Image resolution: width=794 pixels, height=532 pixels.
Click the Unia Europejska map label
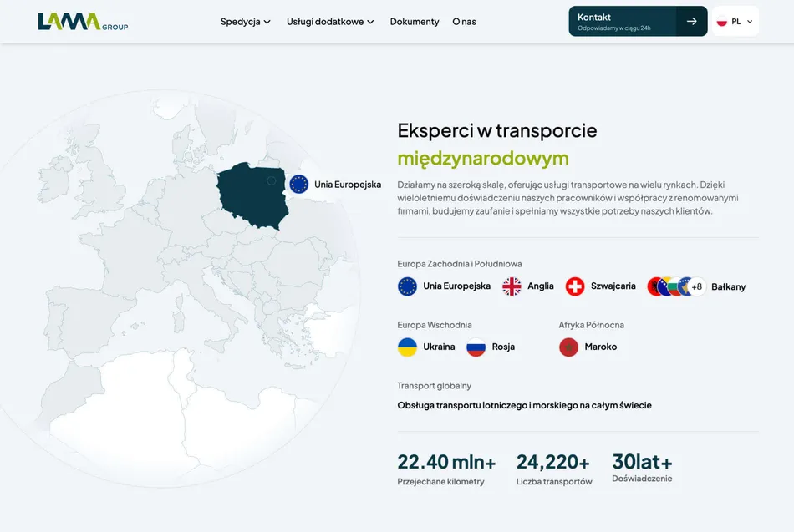tap(348, 185)
